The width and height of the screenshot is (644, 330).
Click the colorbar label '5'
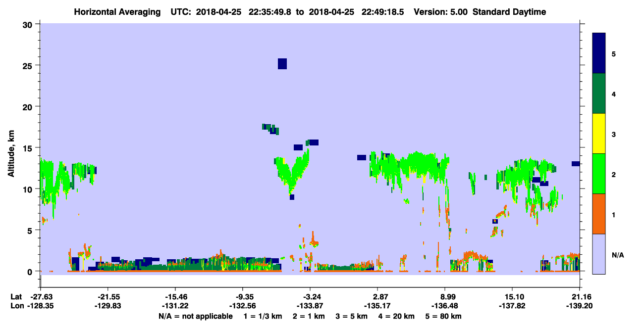pos(614,53)
